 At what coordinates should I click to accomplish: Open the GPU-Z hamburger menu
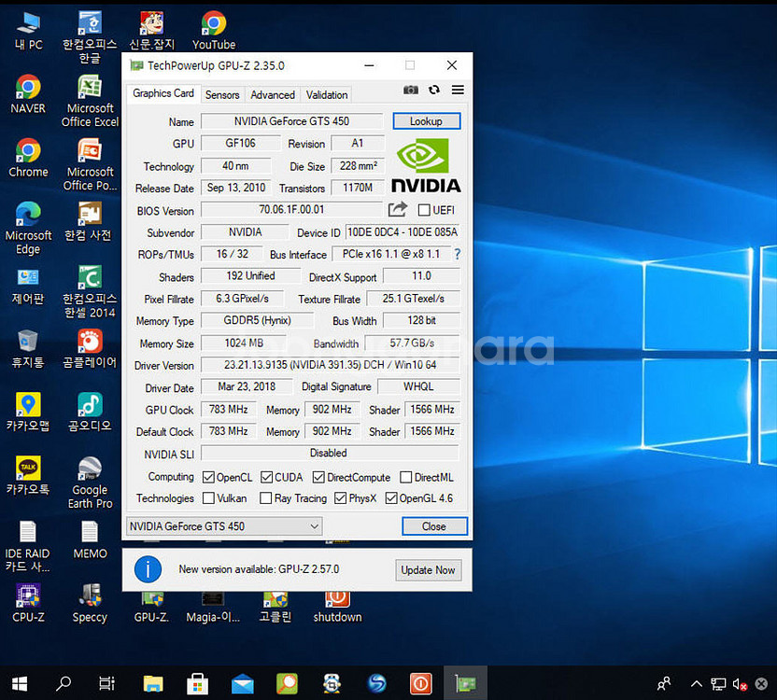point(458,90)
